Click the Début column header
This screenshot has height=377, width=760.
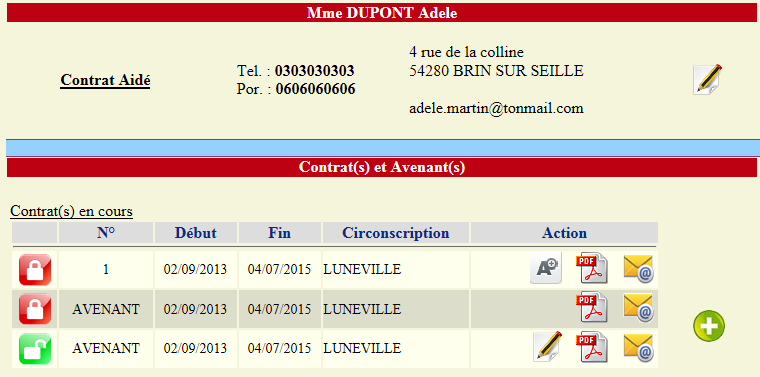[x=196, y=233]
